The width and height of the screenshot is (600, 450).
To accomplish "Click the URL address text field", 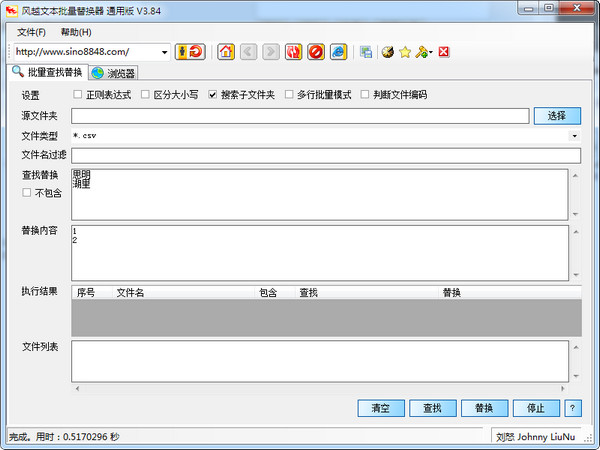I will click(87, 52).
